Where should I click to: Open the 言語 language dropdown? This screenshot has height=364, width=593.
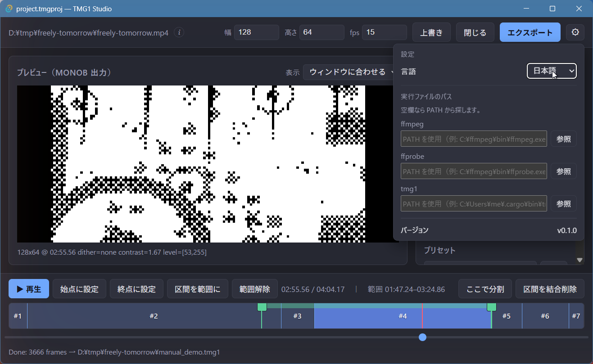click(552, 71)
